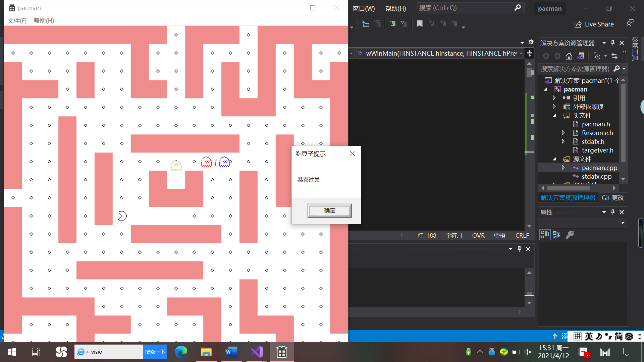Expand the Resource.h node
This screenshot has height=362, width=644.
[563, 133]
